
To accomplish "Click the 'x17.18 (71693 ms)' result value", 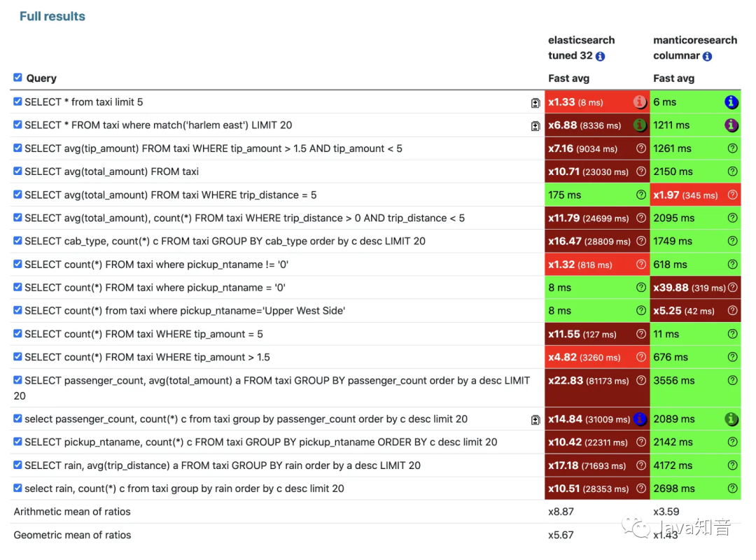I will [587, 465].
